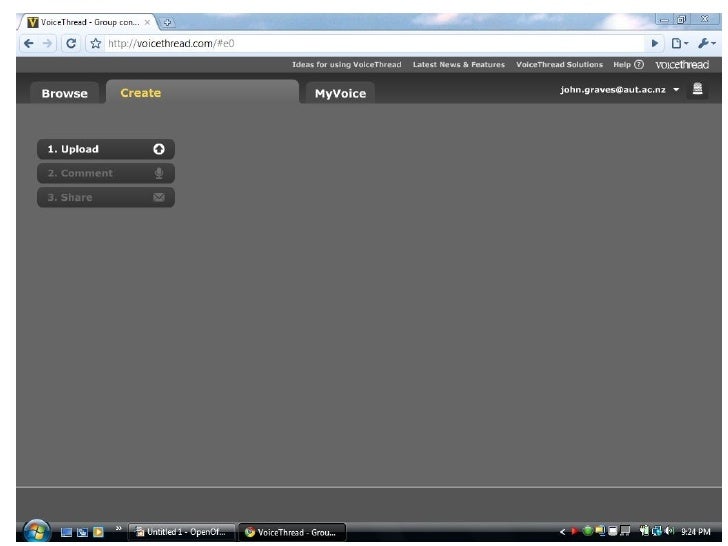The width and height of the screenshot is (728, 546).
Task: Show hidden tray icons with the arrow
Action: coord(562,532)
